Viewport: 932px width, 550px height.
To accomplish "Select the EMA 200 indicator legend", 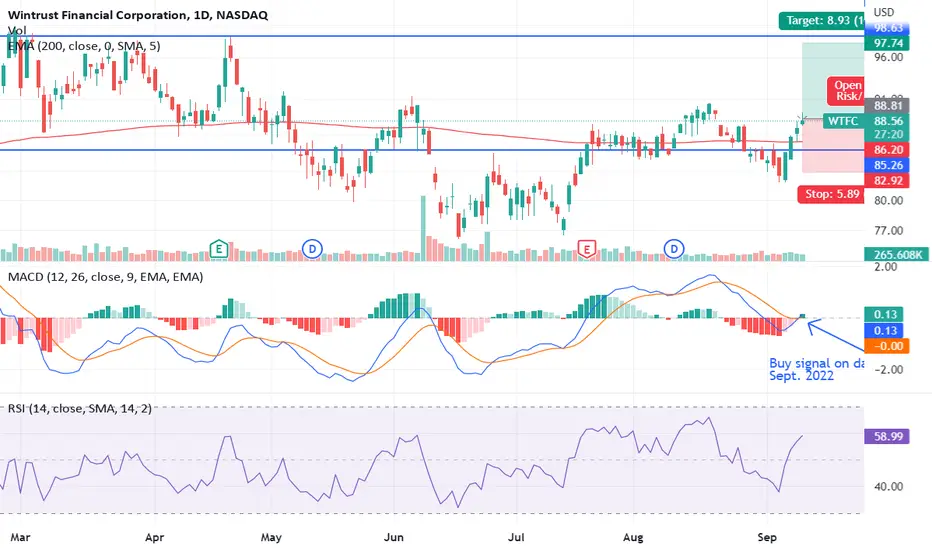I will pyautogui.click(x=83, y=46).
